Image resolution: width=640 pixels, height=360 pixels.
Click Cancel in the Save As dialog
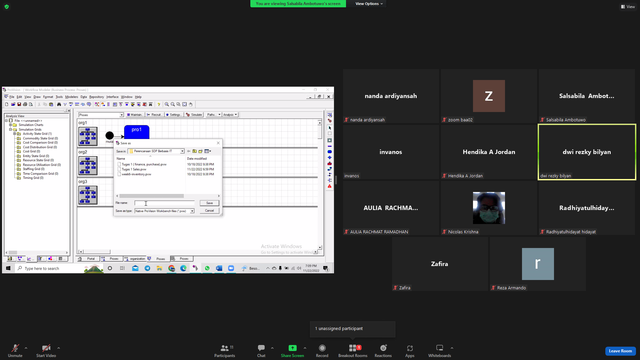209,211
